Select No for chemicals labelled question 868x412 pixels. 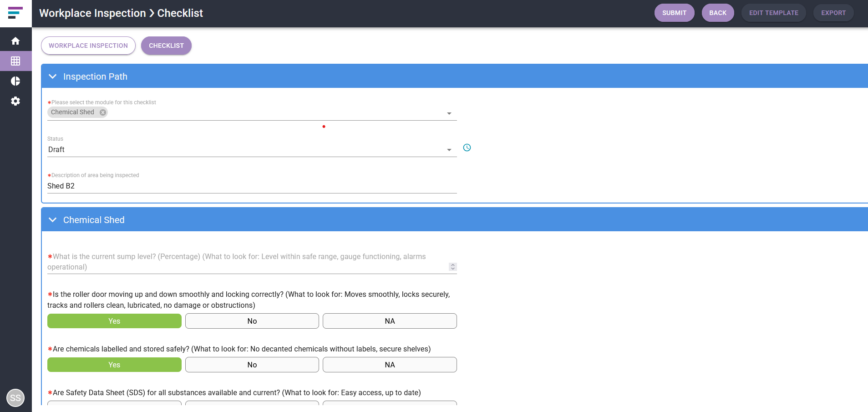(x=252, y=365)
